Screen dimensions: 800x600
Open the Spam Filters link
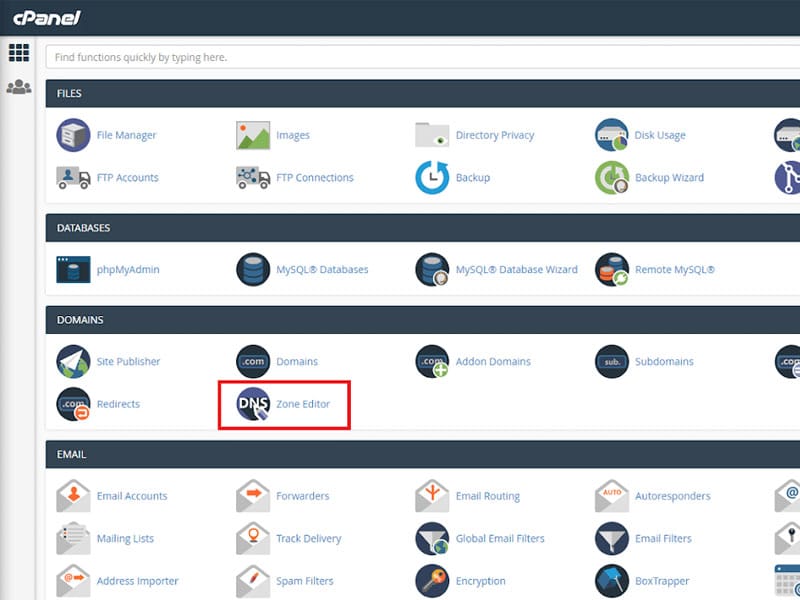point(305,581)
